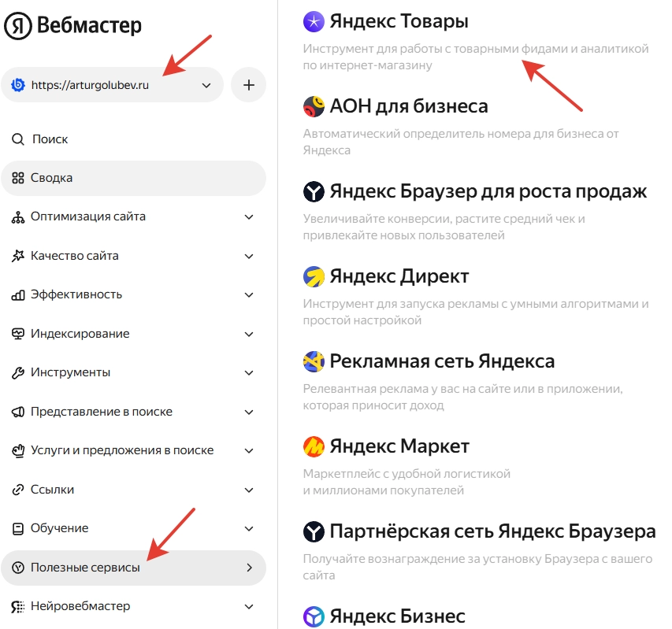
Task: Click the plus button to add site
Action: tap(249, 85)
